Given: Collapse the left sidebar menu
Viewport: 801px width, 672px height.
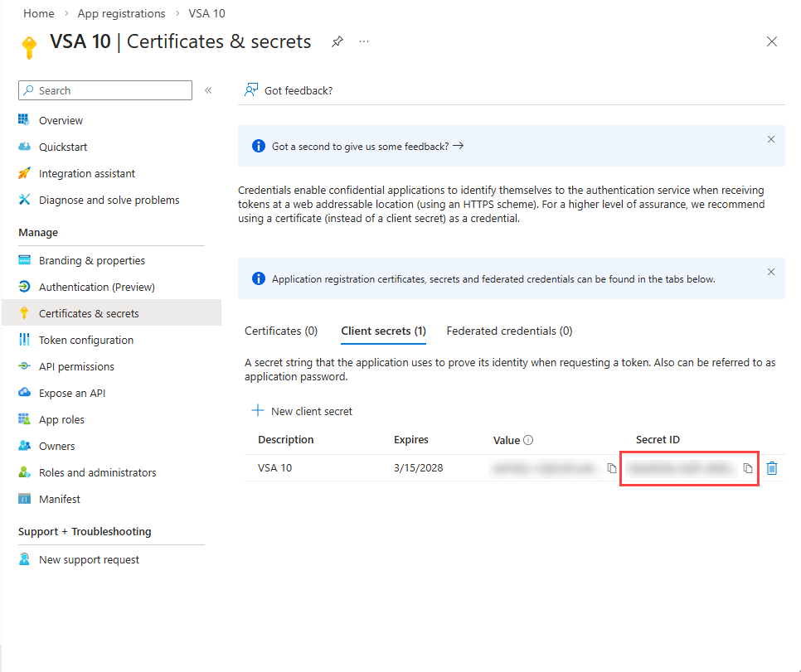Looking at the screenshot, I should click(208, 90).
